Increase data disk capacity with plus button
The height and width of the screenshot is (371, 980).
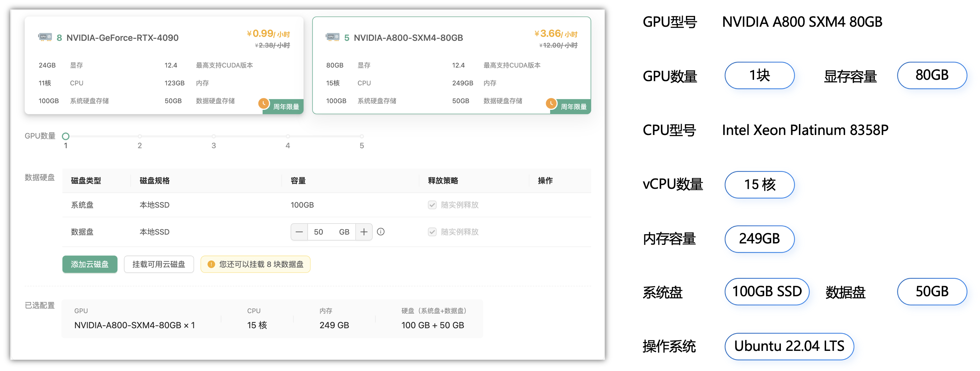pos(364,232)
